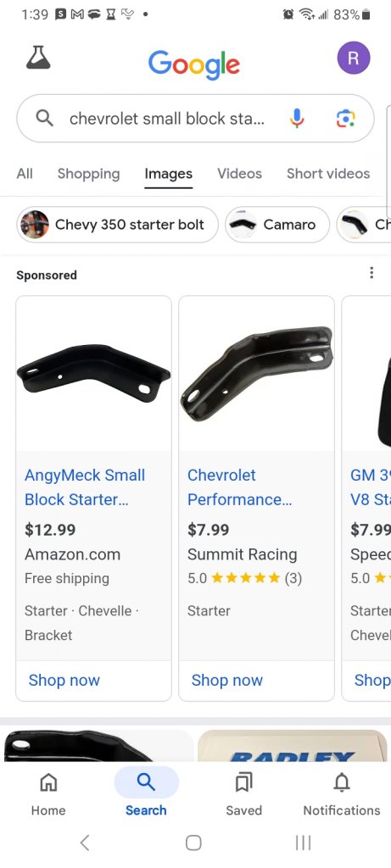The width and height of the screenshot is (391, 868).
Task: Tap the search query text field
Action: 167,119
